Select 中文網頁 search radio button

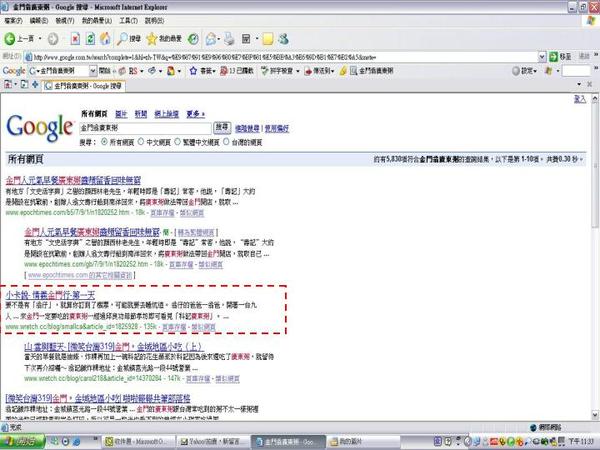coord(141,142)
